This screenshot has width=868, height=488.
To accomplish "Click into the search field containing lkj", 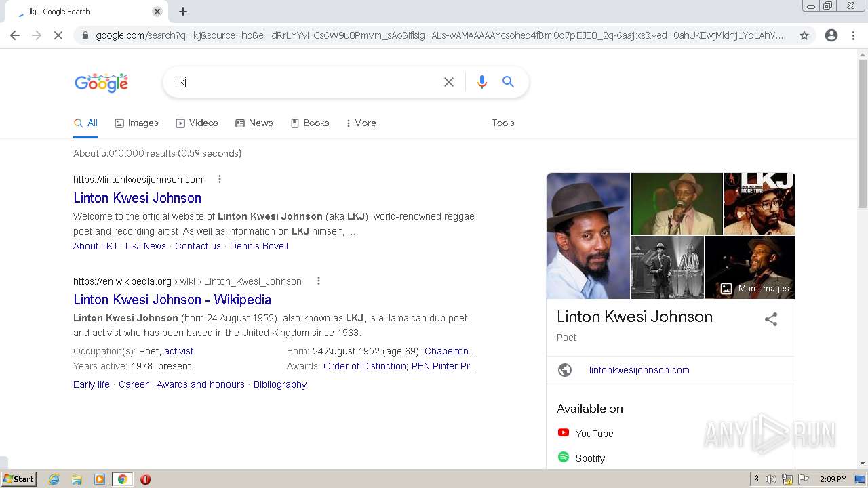I will tap(305, 82).
